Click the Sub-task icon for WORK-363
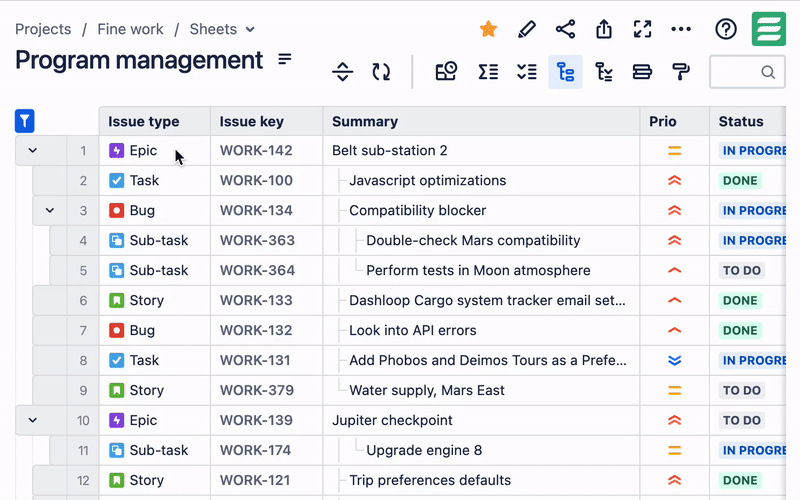Image resolution: width=800 pixels, height=500 pixels. tap(116, 240)
